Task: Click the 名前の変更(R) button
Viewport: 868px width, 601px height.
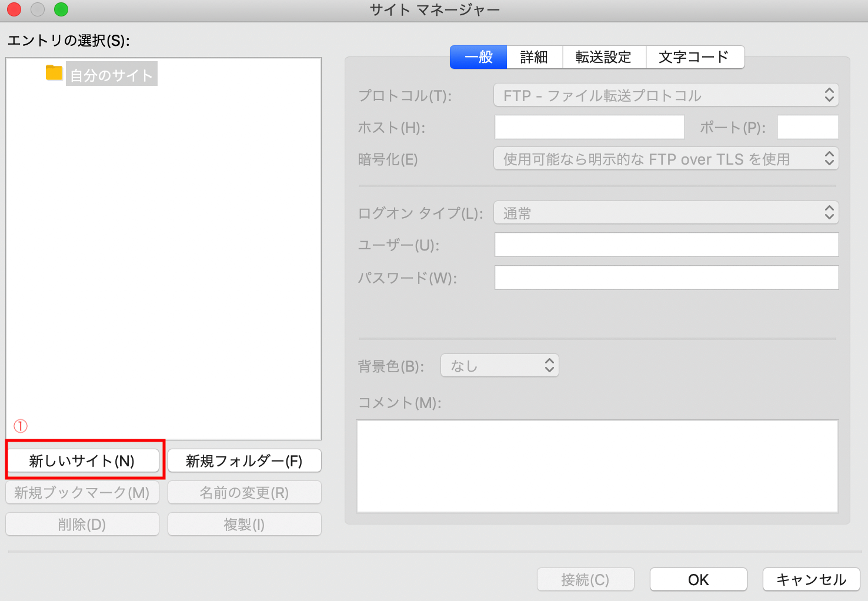Action: pyautogui.click(x=245, y=492)
